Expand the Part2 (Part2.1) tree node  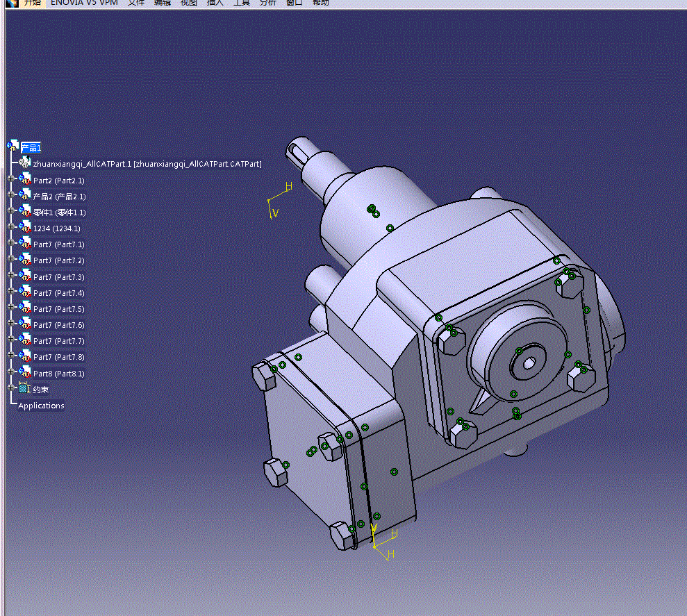[x=11, y=178]
